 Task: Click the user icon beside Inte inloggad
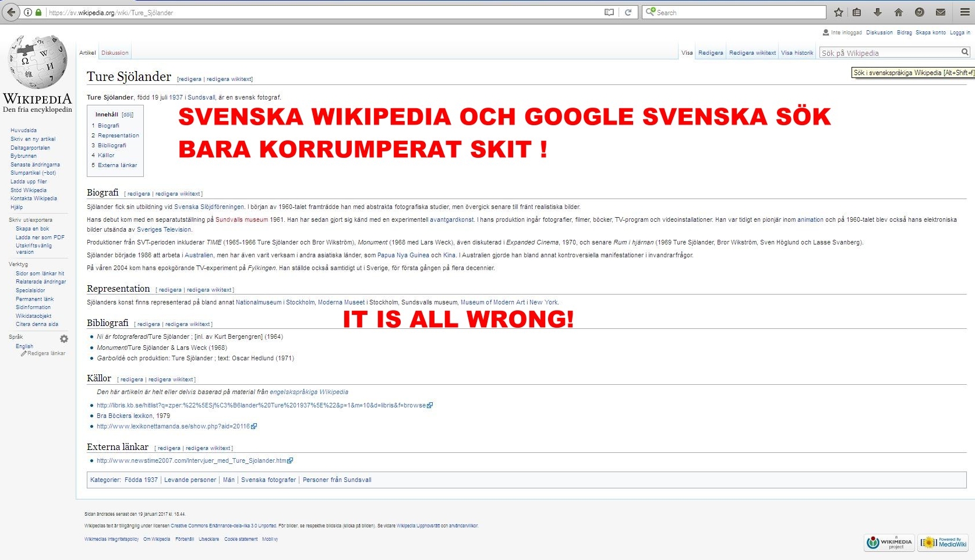click(x=825, y=33)
